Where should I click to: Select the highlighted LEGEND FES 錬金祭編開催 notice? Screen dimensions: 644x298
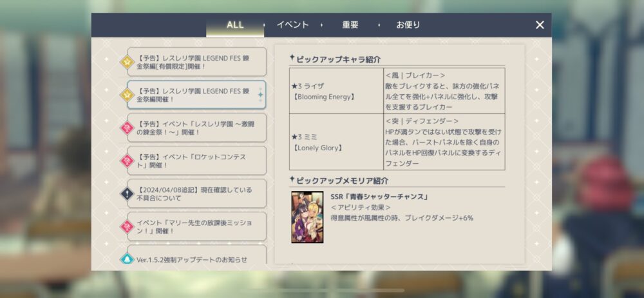[196, 95]
